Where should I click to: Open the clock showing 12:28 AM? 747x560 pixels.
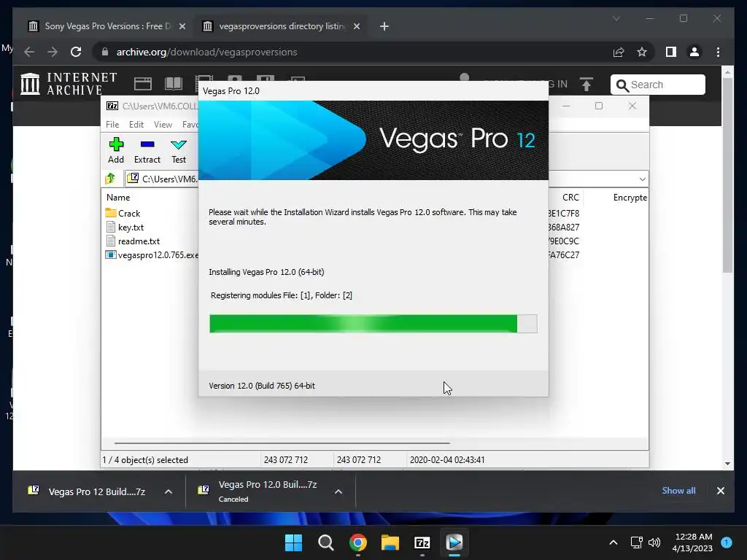click(692, 542)
